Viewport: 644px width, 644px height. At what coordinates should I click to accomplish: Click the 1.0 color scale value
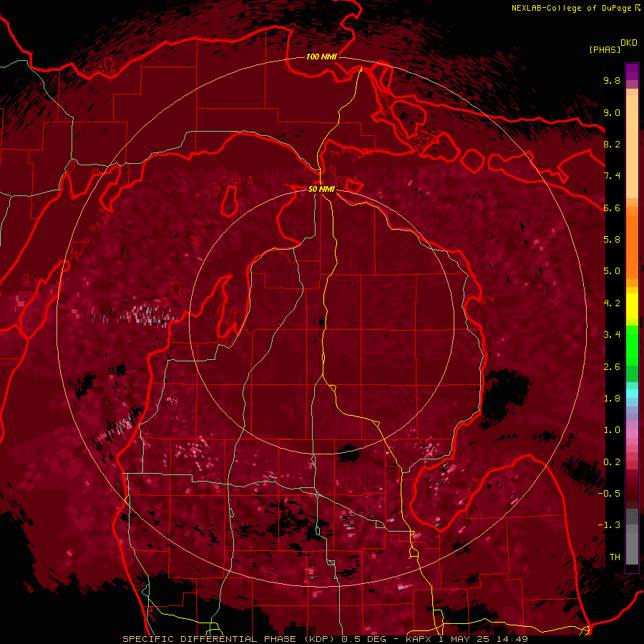pos(612,430)
